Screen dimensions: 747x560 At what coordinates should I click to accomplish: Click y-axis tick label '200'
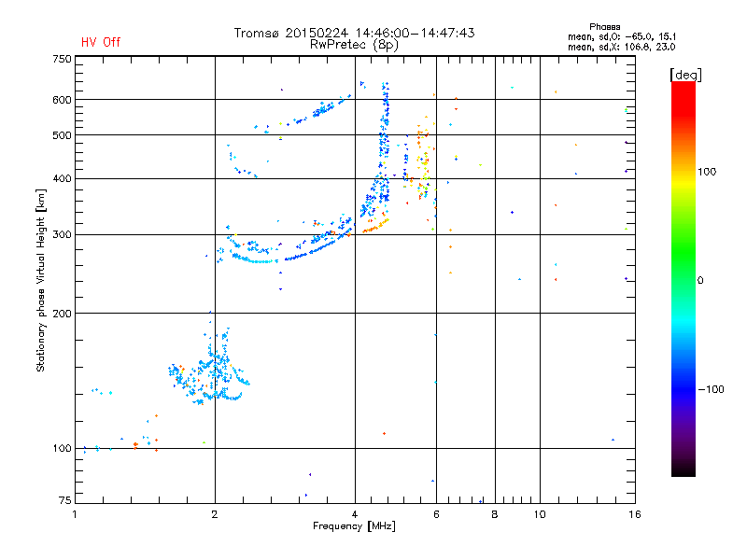tap(62, 314)
